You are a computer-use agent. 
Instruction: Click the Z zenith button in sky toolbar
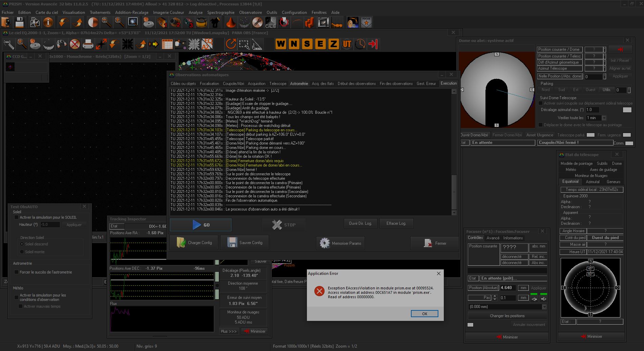pyautogui.click(x=333, y=44)
